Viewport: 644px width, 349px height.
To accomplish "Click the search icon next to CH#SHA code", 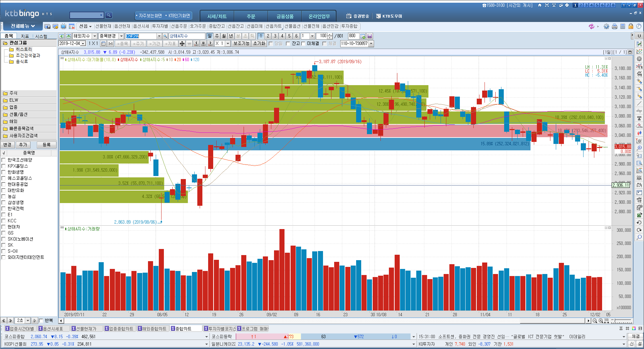I will [165, 36].
